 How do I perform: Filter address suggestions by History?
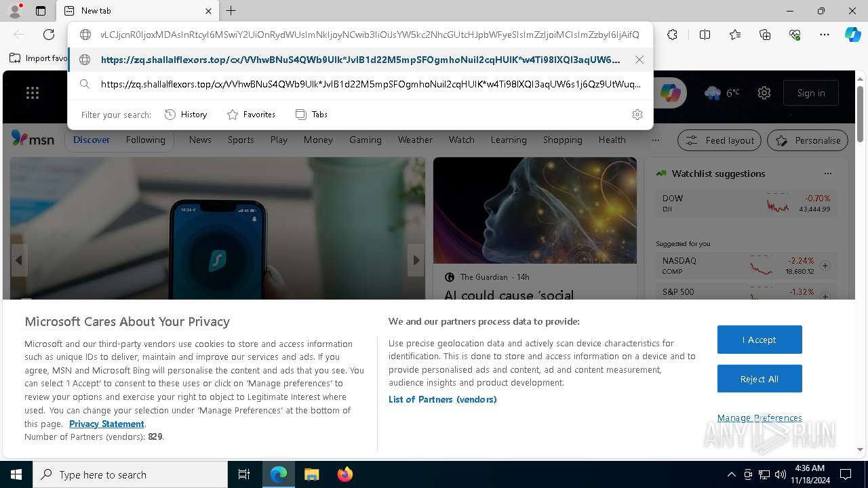coord(186,115)
